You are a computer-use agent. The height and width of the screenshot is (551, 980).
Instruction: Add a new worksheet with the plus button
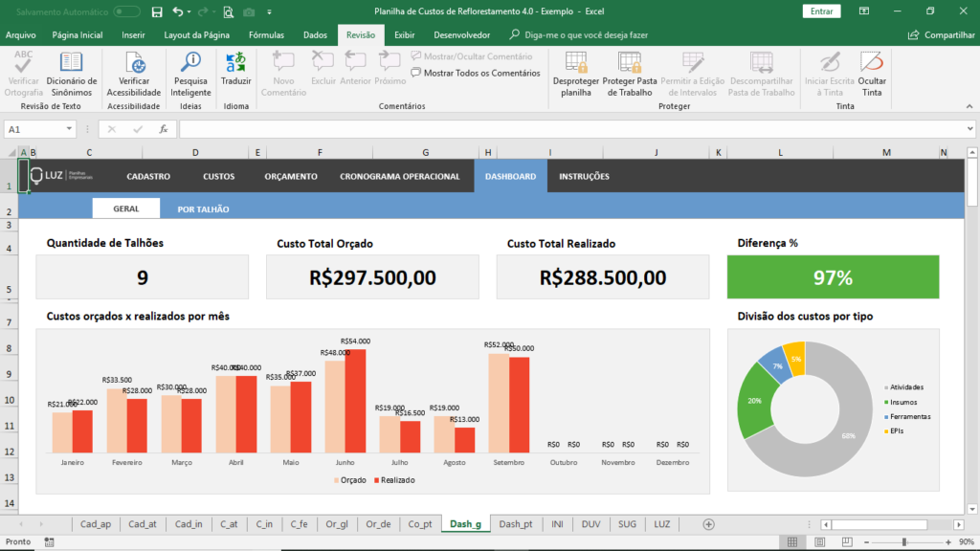(708, 524)
